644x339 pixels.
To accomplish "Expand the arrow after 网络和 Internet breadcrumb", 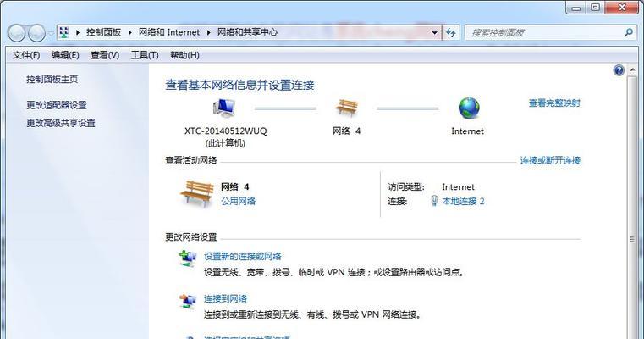I will click(208, 32).
